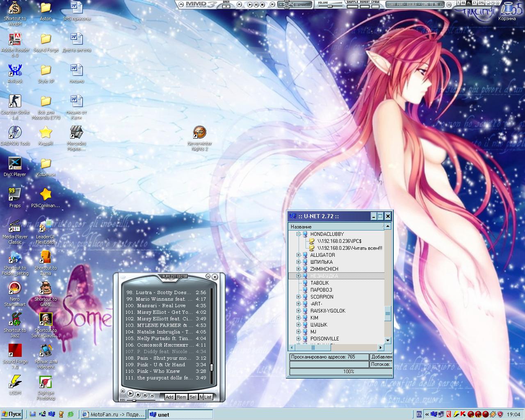525x420 pixels.
Task: Launch the USDM desktop icon
Action: click(15, 385)
